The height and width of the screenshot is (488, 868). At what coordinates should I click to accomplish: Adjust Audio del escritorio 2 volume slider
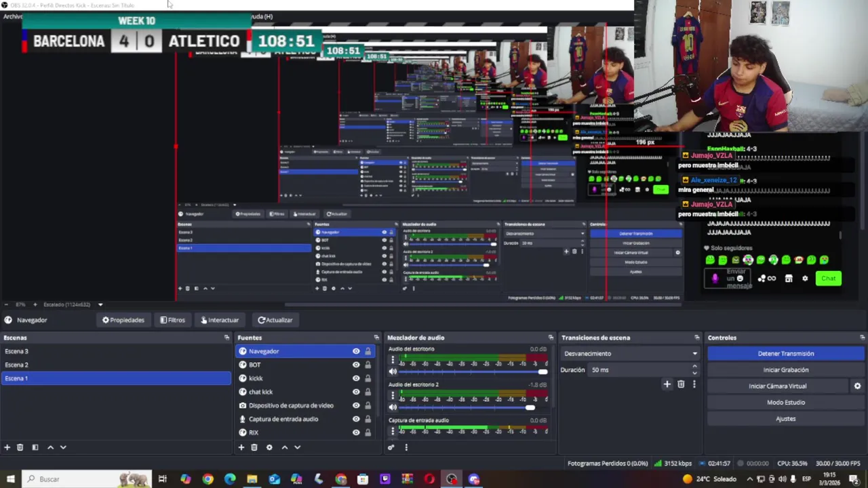(x=474, y=407)
